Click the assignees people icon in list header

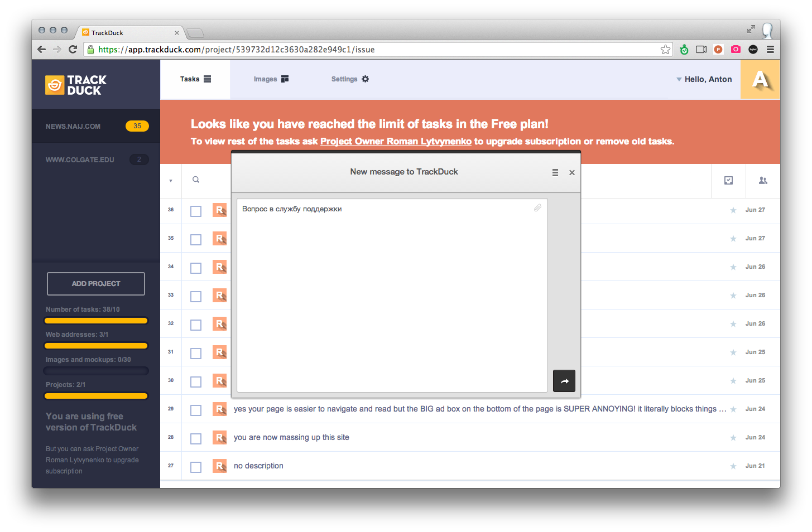[763, 180]
